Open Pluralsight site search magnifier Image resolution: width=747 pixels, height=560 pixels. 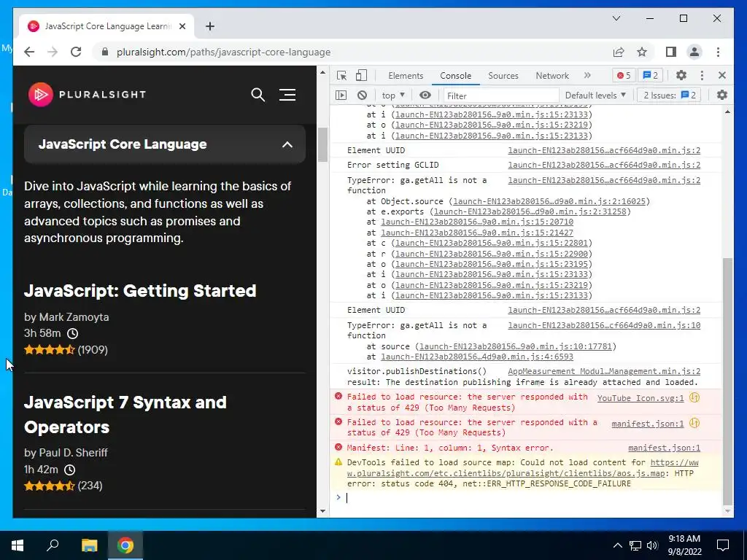[x=258, y=95]
